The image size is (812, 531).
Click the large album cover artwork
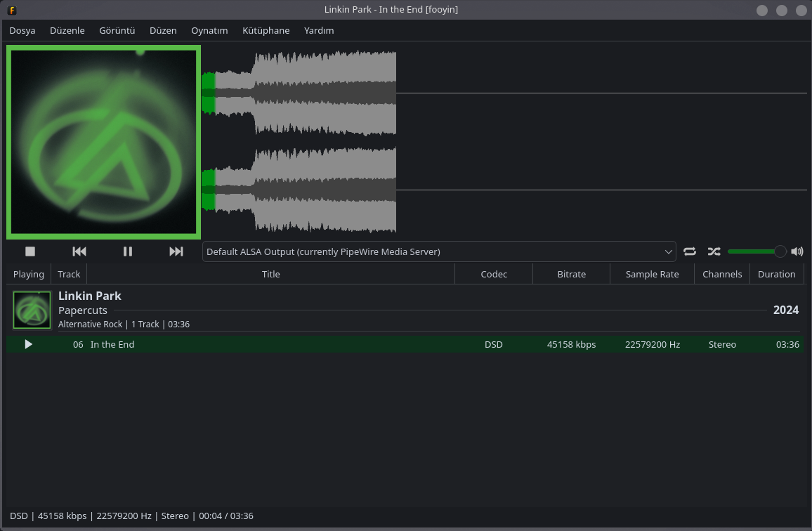103,142
